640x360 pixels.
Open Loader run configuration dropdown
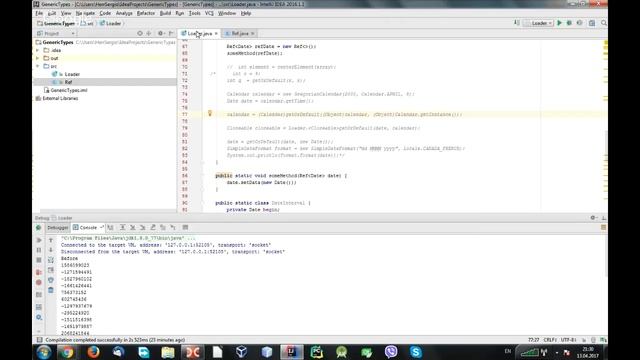(x=539, y=23)
